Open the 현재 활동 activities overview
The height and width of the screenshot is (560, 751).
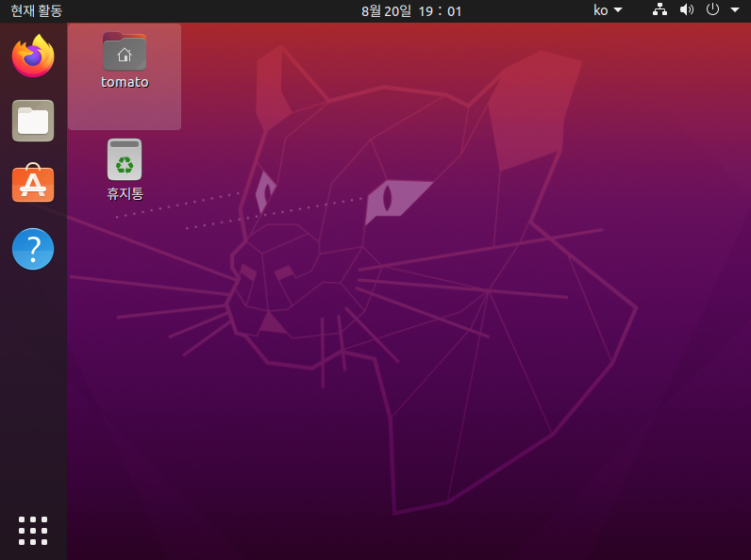point(37,10)
